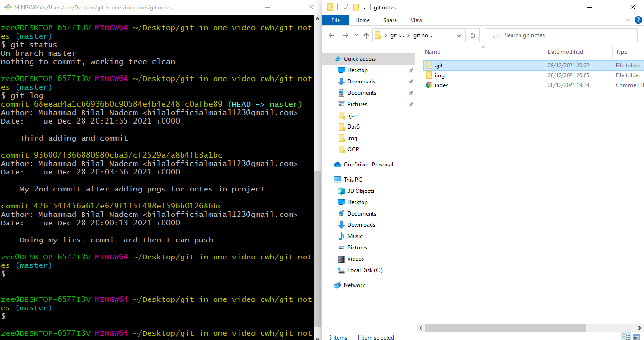The height and width of the screenshot is (340, 644).
Task: Select the img folder in file list
Action: 533,75
